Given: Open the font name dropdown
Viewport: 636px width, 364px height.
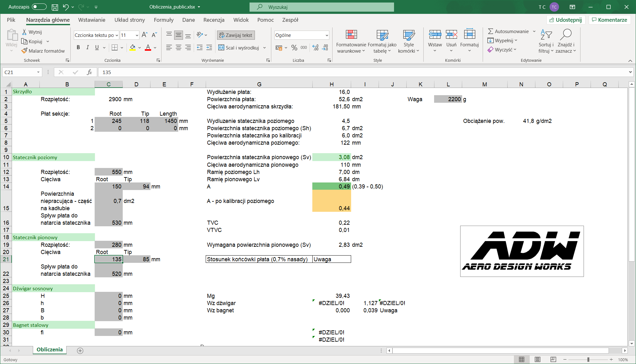Looking at the screenshot, I should [117, 35].
